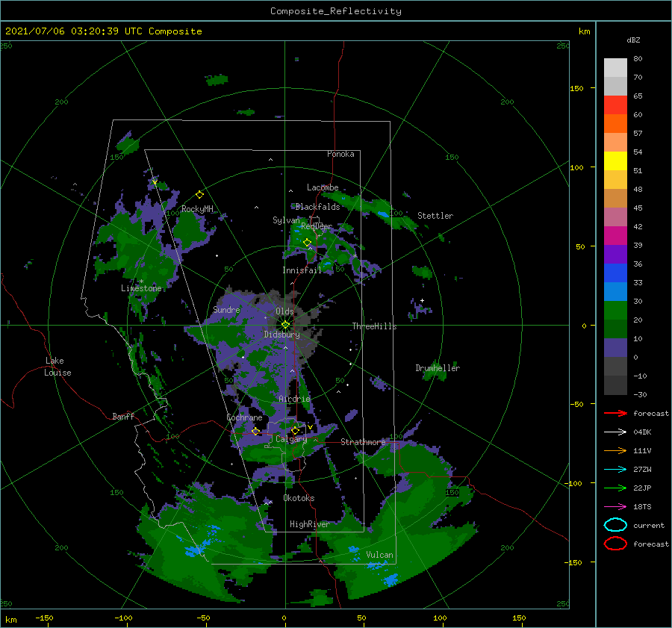This screenshot has height=628, width=672.
Task: Click the yellow diamond at the radar center
Action: pyautogui.click(x=285, y=325)
